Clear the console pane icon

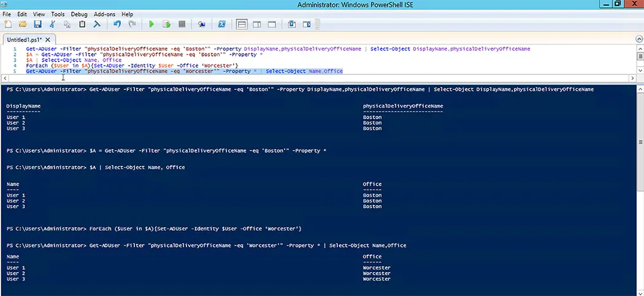coord(97,24)
